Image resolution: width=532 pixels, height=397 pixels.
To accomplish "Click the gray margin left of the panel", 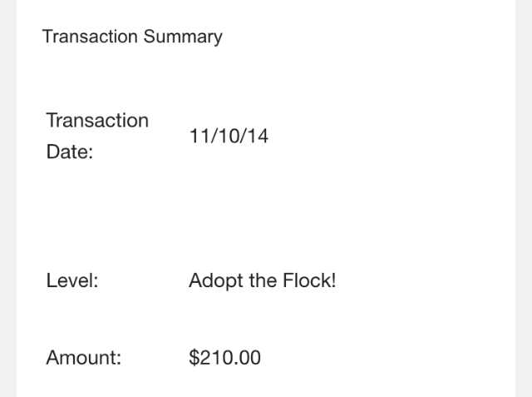I will 8,198.
